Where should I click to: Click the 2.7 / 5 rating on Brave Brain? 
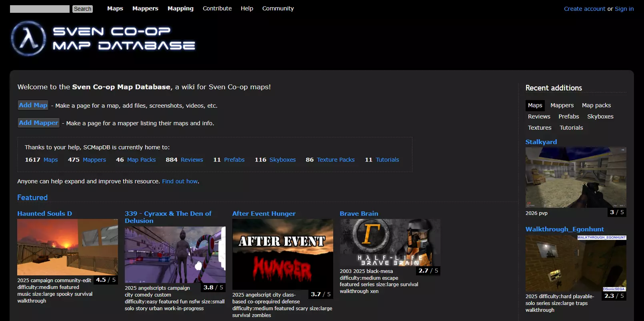(x=428, y=271)
